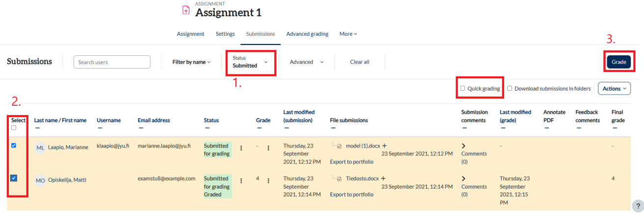Open the Filter by name dropdown
The height and width of the screenshot is (214, 644).
pyautogui.click(x=191, y=62)
